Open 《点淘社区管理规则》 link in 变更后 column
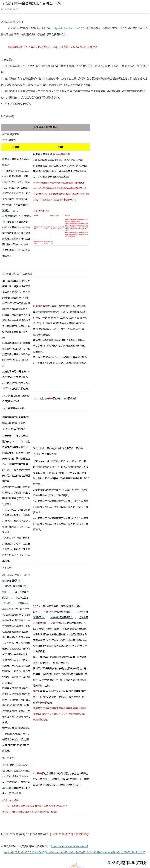Screen dimensions: 150x868 [61, 617]
